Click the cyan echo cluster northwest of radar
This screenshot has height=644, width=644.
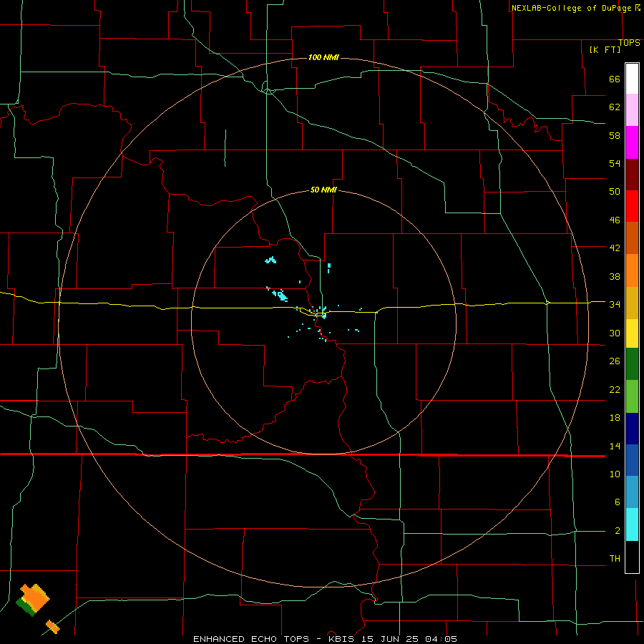pos(270,260)
